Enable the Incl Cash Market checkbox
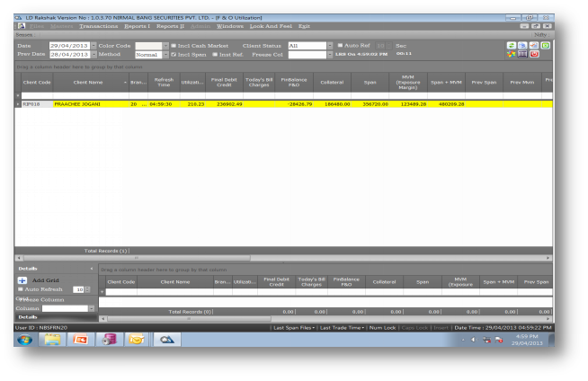This screenshot has width=588, height=381. coord(174,45)
